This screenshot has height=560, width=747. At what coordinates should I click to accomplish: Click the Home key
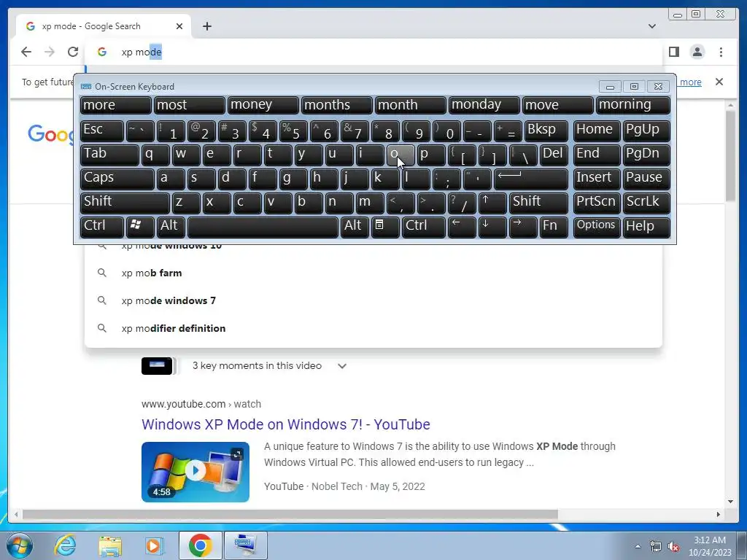[597, 131]
